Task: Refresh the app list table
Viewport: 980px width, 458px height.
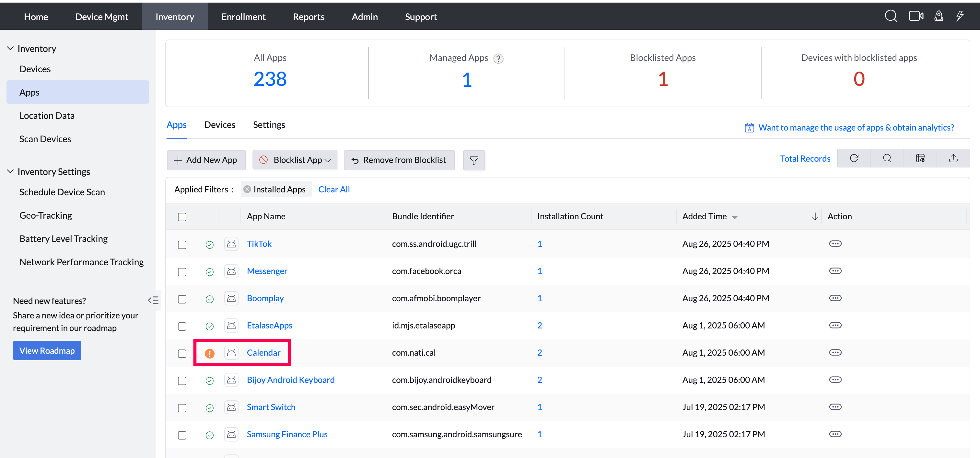Action: (854, 158)
